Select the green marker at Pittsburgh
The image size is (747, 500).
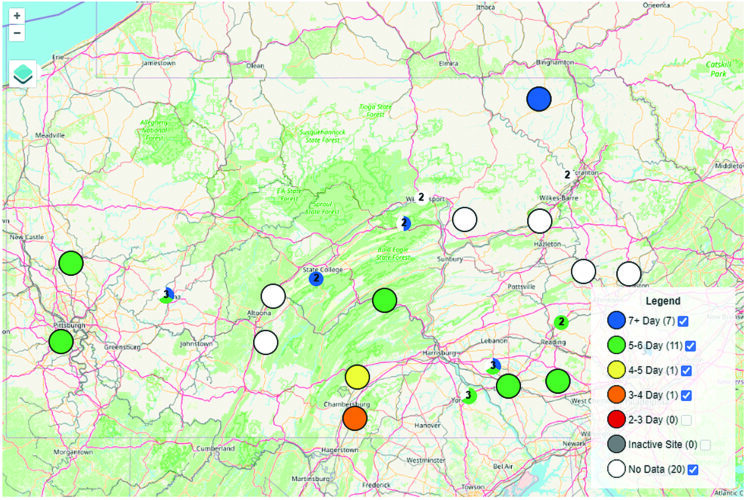click(x=61, y=341)
